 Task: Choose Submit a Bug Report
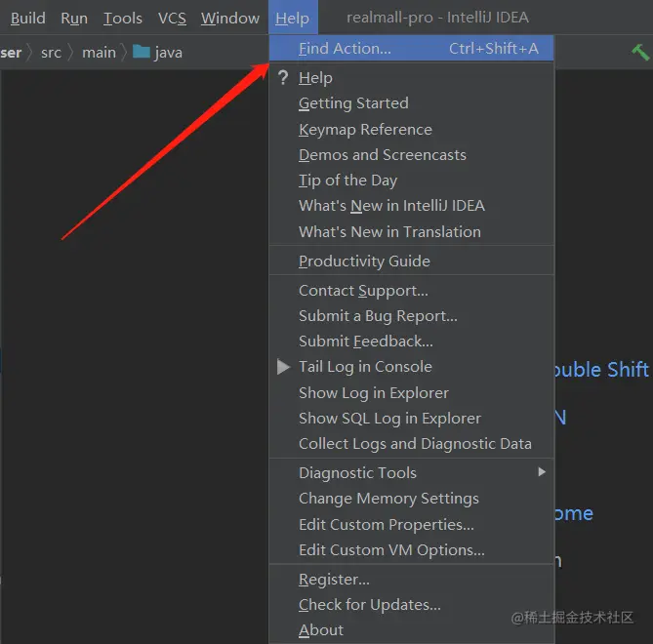coord(412,316)
